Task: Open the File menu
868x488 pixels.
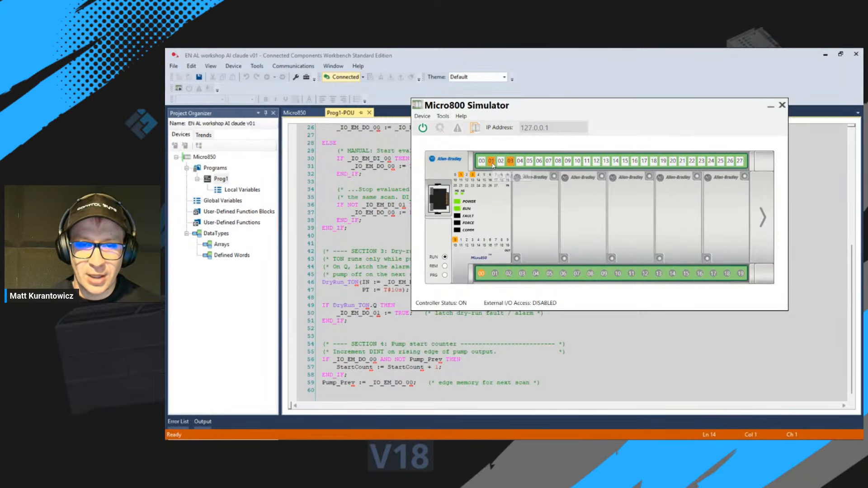Action: click(x=174, y=66)
